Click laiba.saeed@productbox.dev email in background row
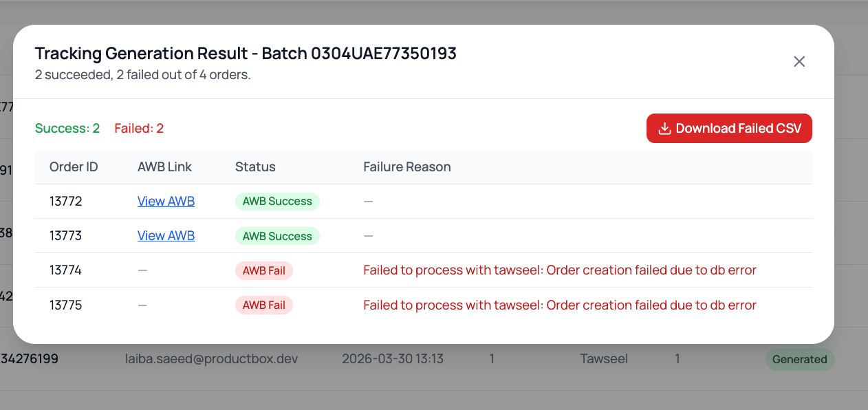Image resolution: width=868 pixels, height=410 pixels. pos(211,359)
